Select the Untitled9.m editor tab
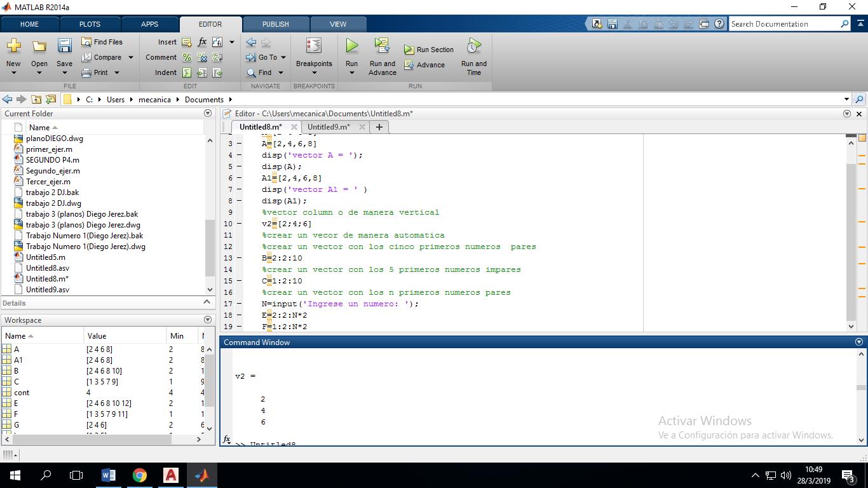This screenshot has width=868, height=488. coord(329,127)
